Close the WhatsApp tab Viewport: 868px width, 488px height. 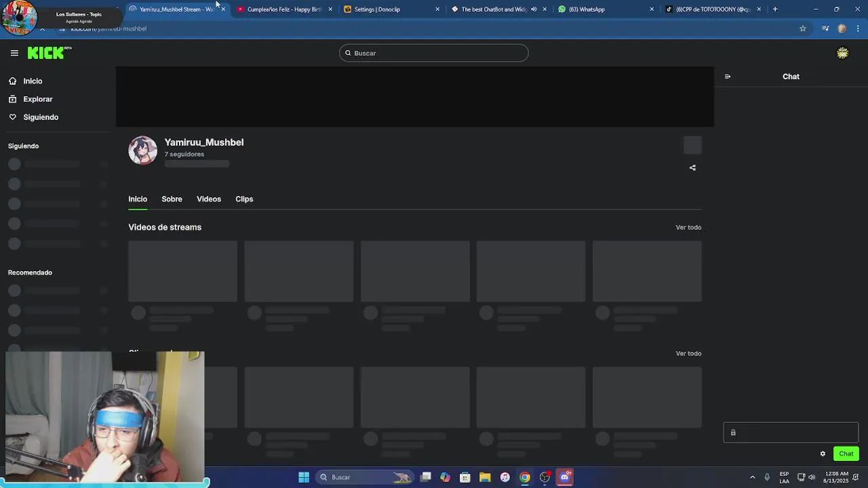click(652, 9)
